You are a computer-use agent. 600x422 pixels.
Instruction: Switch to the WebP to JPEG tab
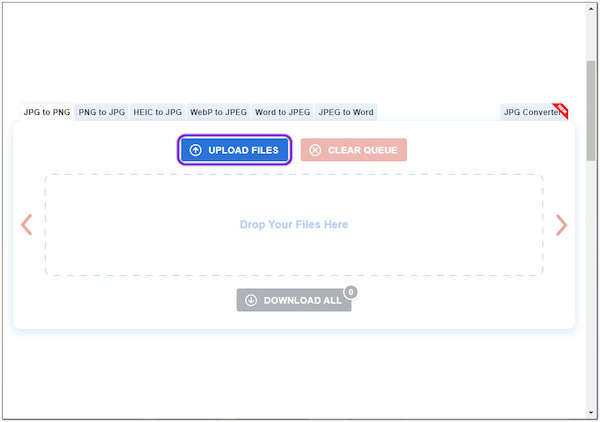(x=218, y=112)
